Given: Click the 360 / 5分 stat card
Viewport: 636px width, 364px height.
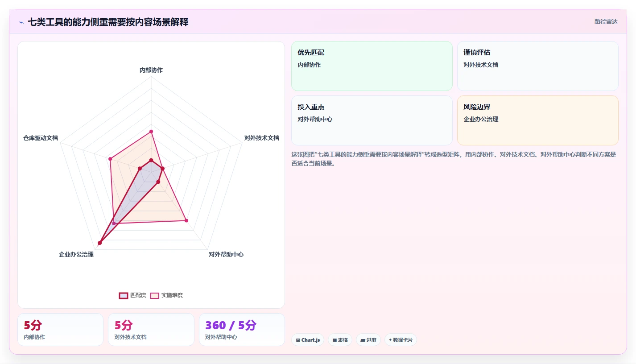Looking at the screenshot, I should (x=242, y=330).
